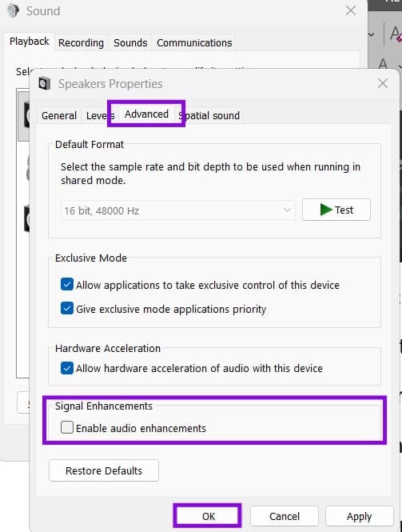402x532 pixels.
Task: Switch to Recording tab in the Sound window
Action: tap(81, 43)
